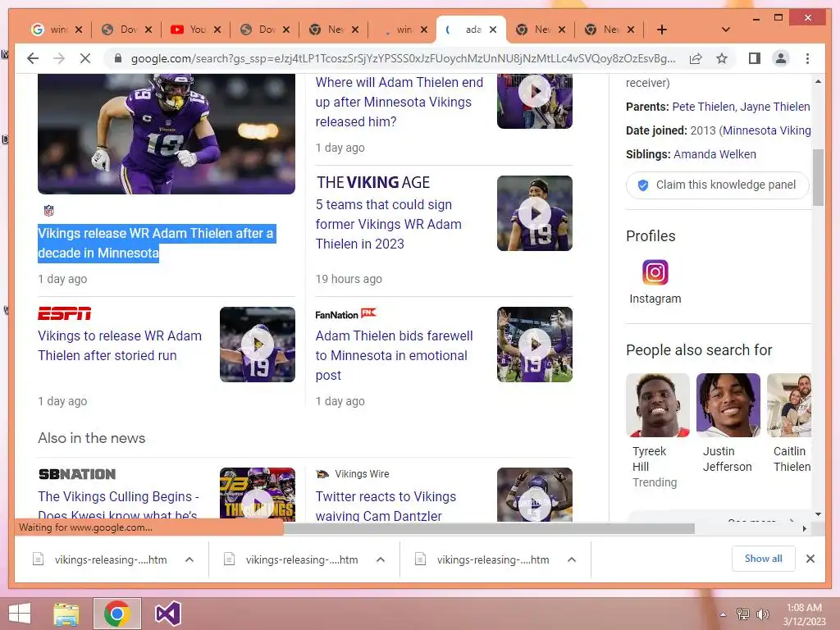Open 'The Vikings Culling Begins' article
This screenshot has width=840, height=630.
click(118, 505)
